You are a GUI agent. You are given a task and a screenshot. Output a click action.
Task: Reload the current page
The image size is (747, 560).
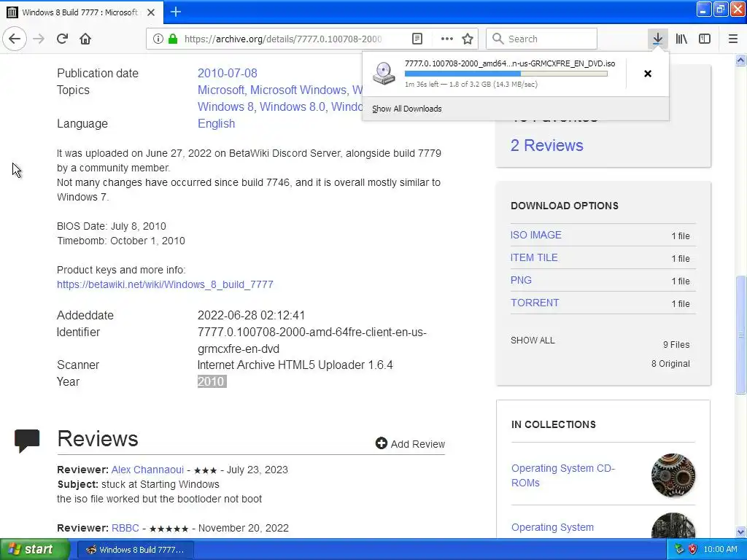62,39
